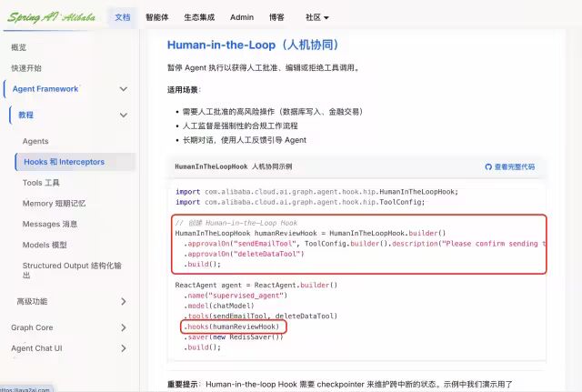Open the Admin navigation item
Viewport: 582px width, 392px height.
coord(242,17)
